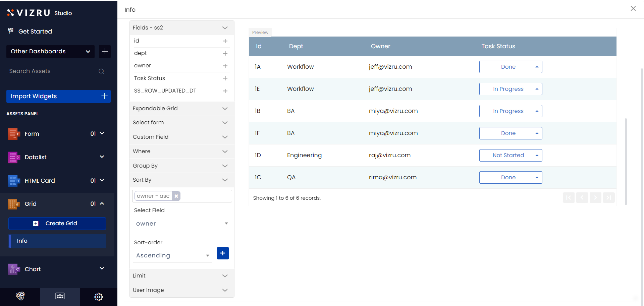
Task: Click the plus icon beside the dept field
Action: pos(225,53)
